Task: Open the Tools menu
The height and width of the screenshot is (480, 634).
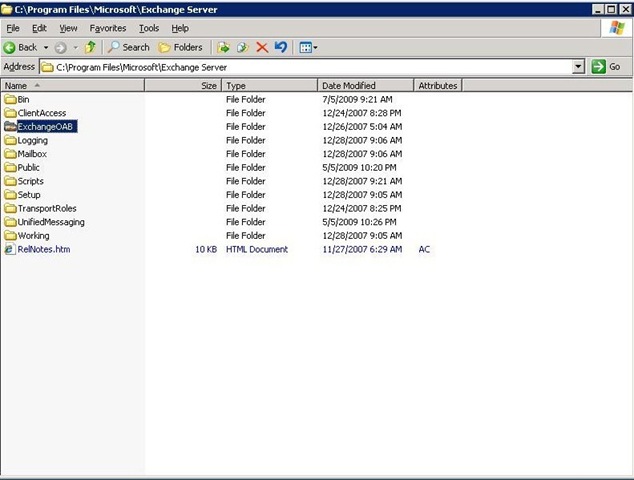Action: [149, 28]
